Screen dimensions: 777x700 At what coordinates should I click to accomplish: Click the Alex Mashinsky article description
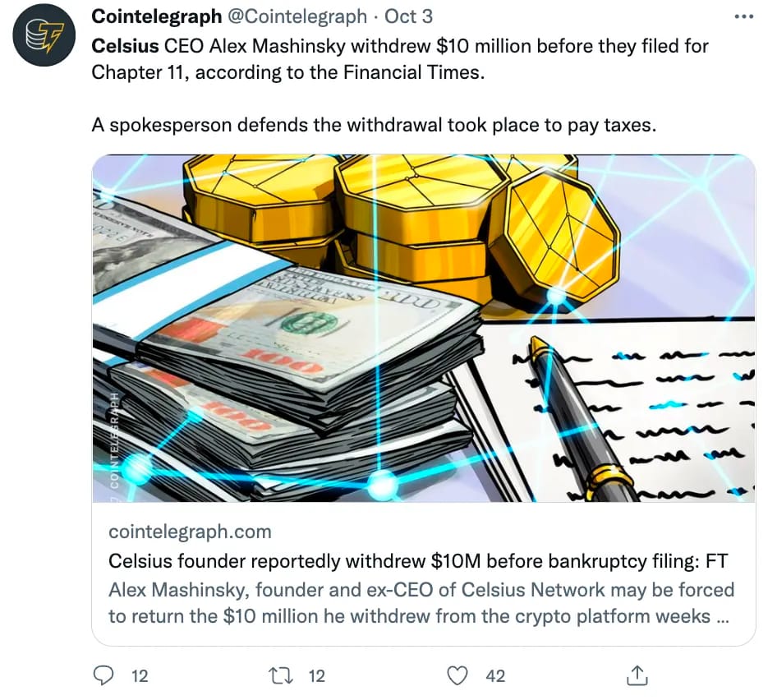(x=421, y=603)
